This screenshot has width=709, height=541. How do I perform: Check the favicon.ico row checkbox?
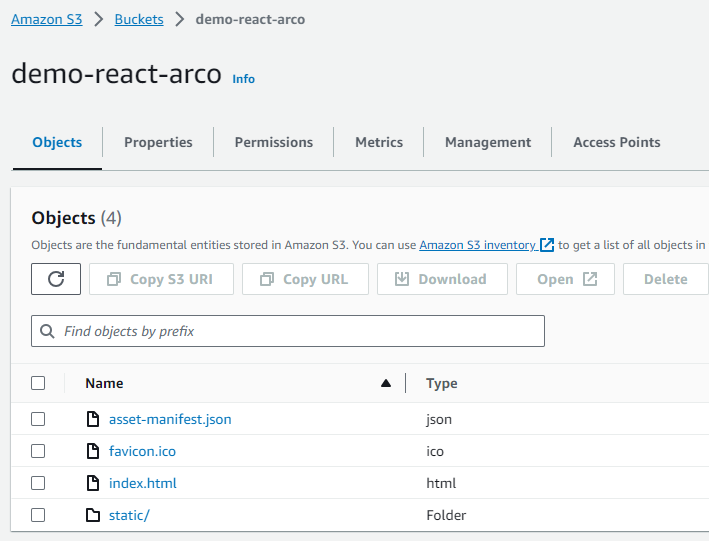pyautogui.click(x=38, y=451)
